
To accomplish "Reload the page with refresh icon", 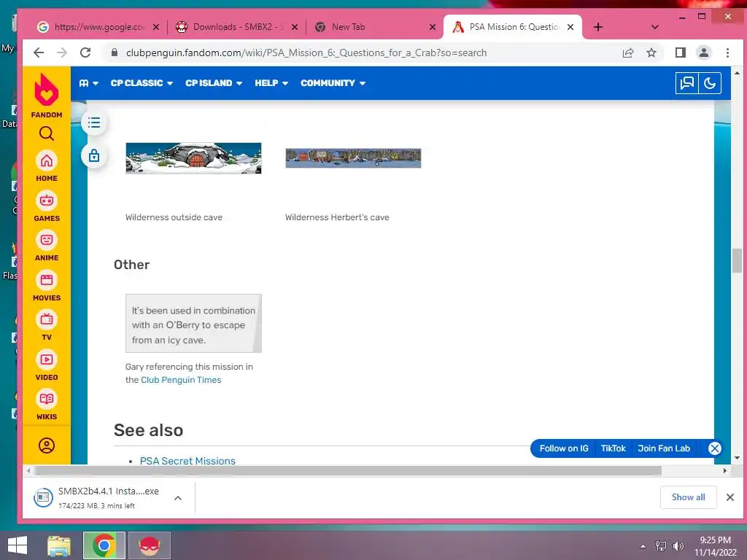I will (85, 52).
